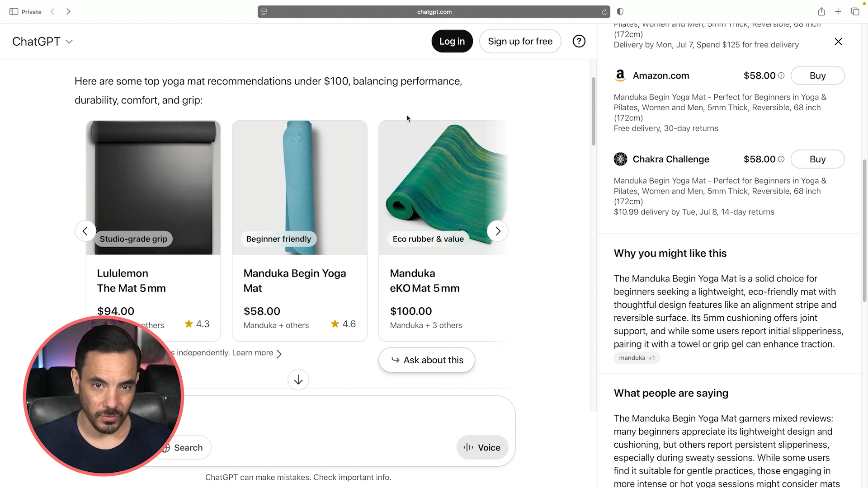Click the help question mark icon
Image resolution: width=868 pixels, height=488 pixels.
579,41
